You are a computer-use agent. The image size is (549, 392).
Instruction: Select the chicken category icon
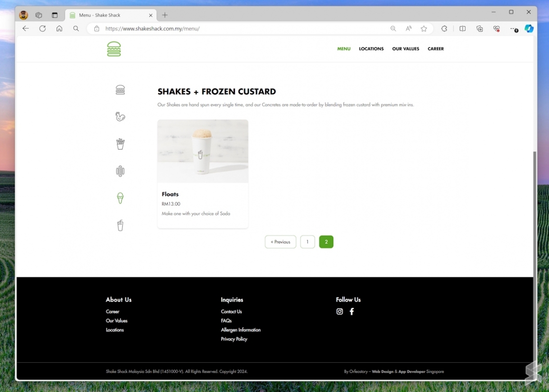click(120, 116)
